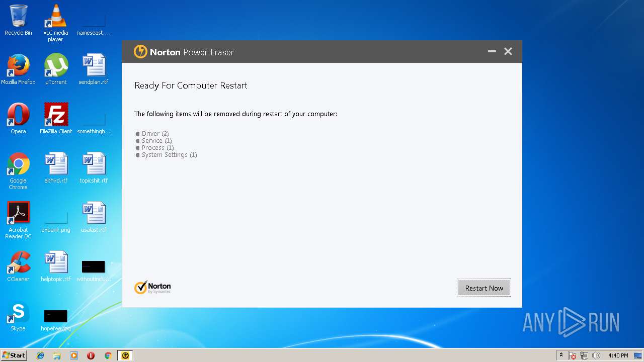Select the exbank.png file icon
The height and width of the screenshot is (362, 644).
click(55, 222)
